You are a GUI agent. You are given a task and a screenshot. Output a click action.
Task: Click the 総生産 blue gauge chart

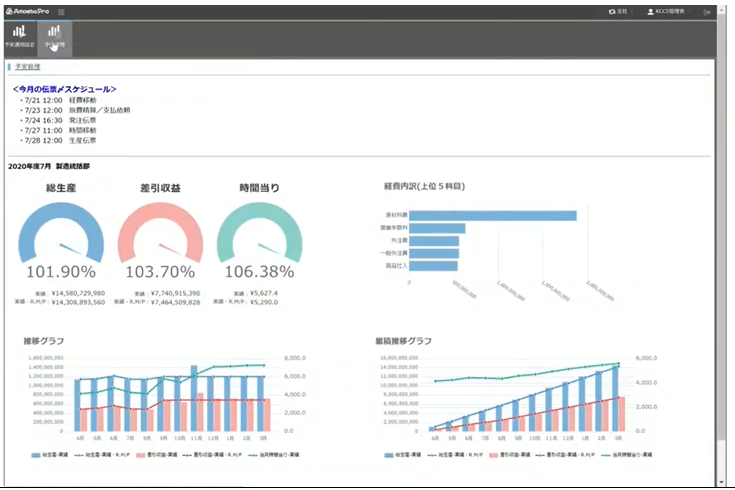coord(61,232)
